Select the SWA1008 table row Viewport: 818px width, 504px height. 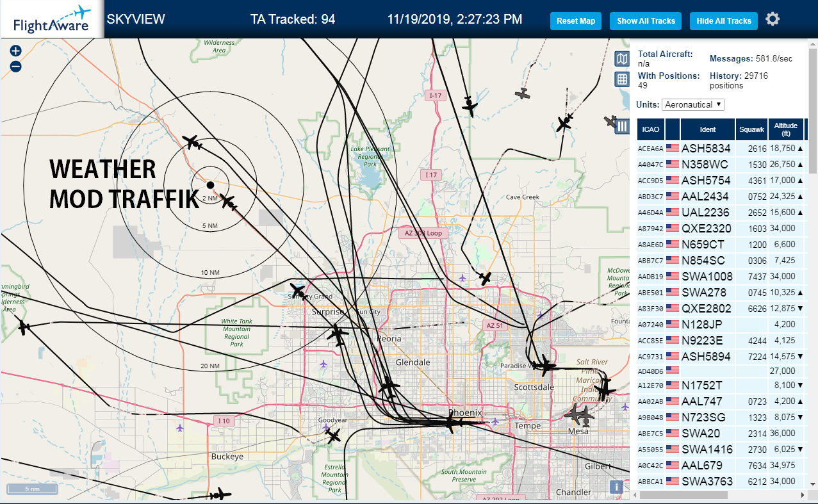pyautogui.click(x=721, y=276)
